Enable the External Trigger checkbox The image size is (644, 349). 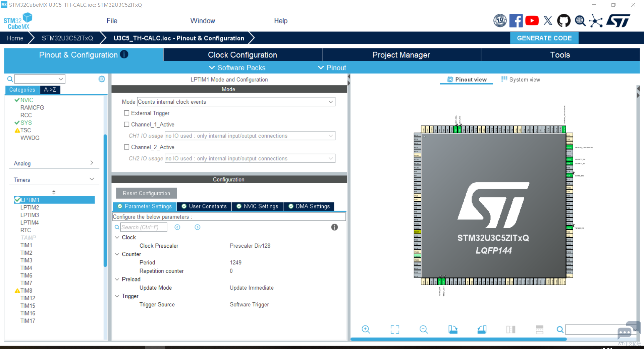[126, 113]
